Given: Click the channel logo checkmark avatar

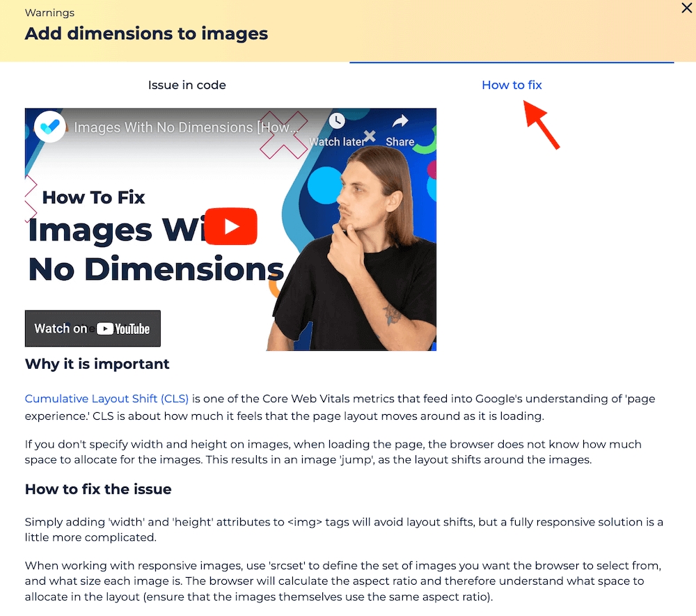Looking at the screenshot, I should click(50, 127).
